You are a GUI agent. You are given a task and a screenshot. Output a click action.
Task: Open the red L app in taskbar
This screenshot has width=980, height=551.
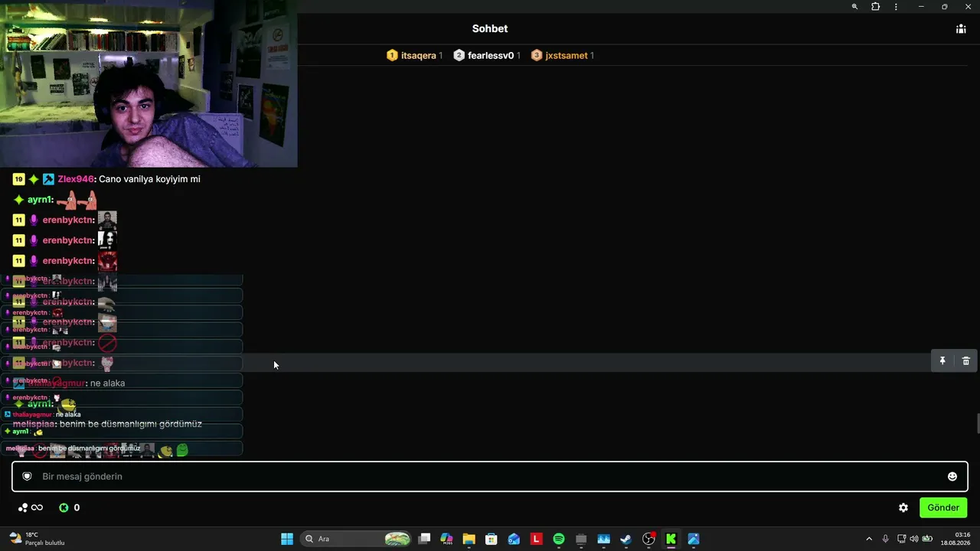point(536,539)
